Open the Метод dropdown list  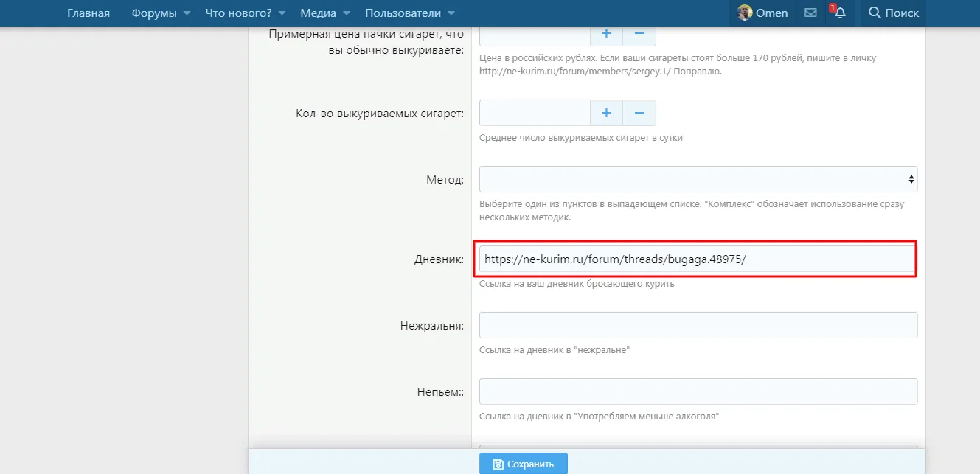coord(698,179)
